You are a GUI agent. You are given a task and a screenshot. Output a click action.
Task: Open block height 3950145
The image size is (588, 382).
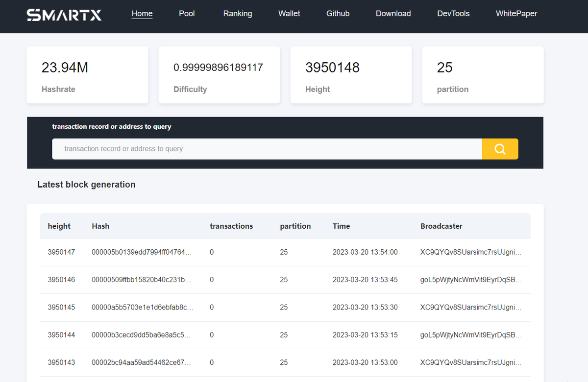61,308
